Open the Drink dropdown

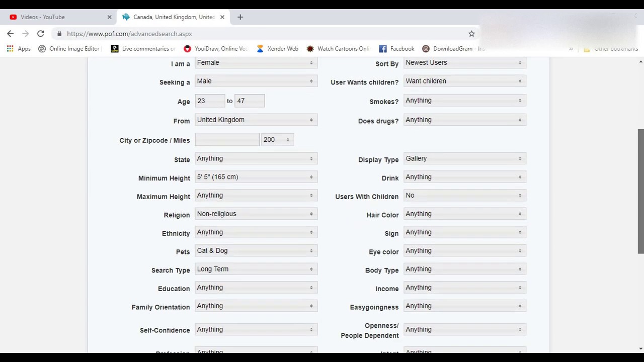465,177
